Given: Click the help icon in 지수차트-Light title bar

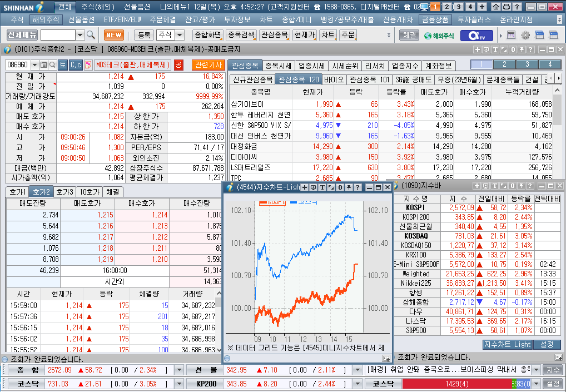Looking at the screenshot, I should (358, 187).
